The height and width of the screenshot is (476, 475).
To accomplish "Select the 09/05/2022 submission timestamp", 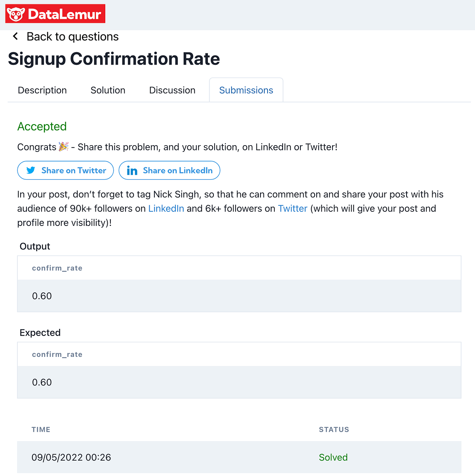I will 71,457.
